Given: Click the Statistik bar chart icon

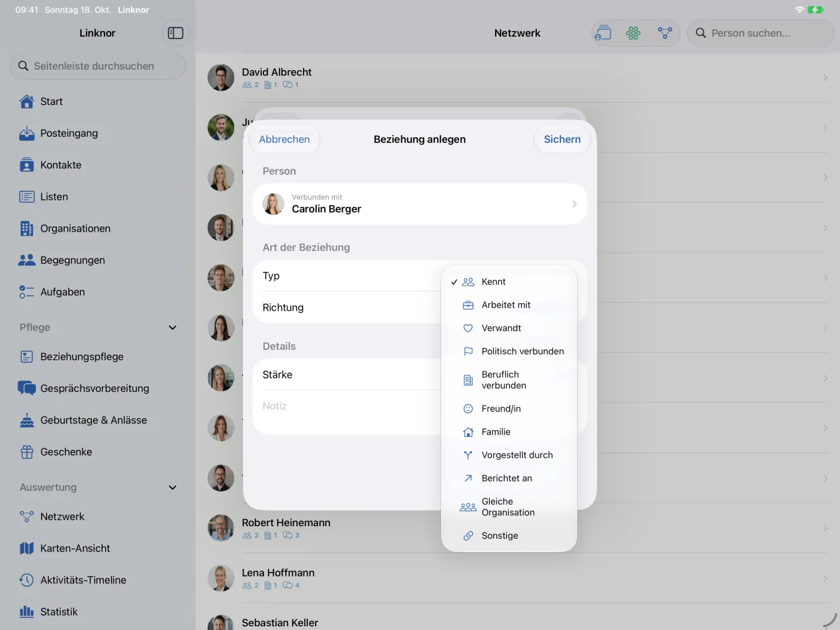Looking at the screenshot, I should (x=27, y=612).
